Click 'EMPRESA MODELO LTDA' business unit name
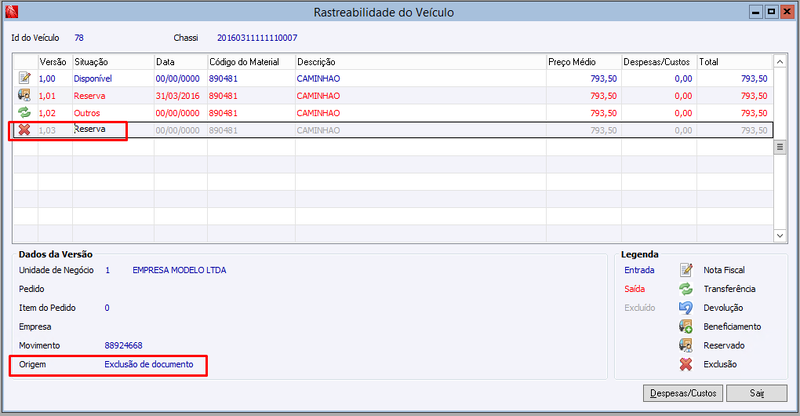This screenshot has height=416, width=800. (x=179, y=270)
